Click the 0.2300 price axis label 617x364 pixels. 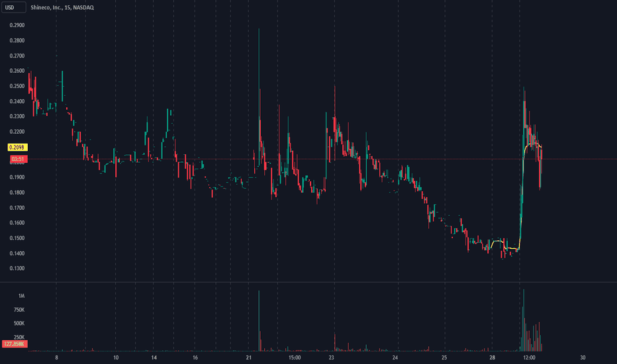pos(17,116)
